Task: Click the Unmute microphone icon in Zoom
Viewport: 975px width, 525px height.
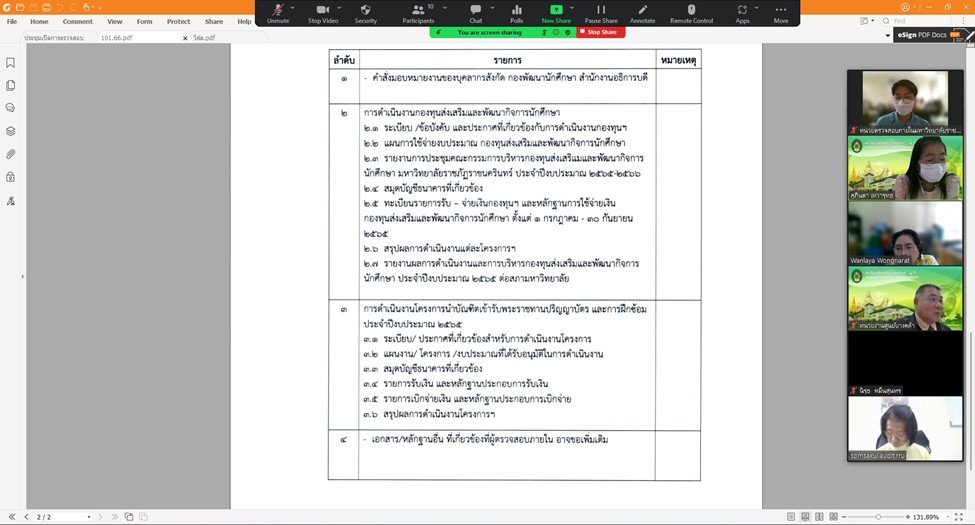Action: tap(278, 9)
